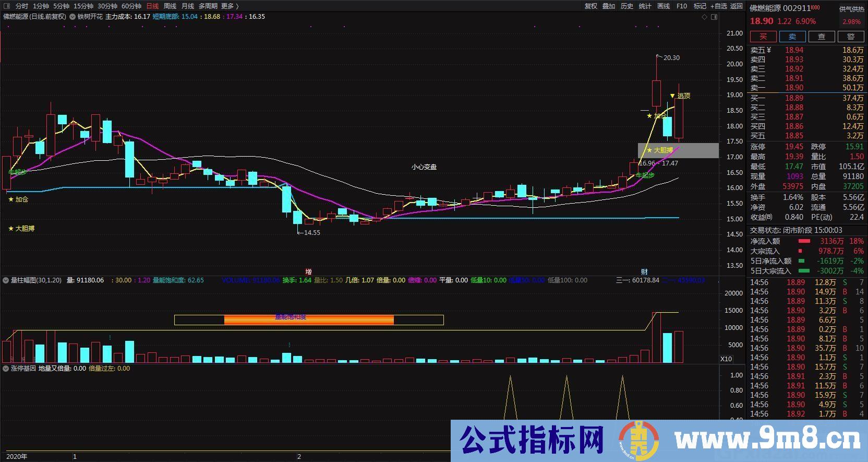Screen dimensions: 868x462
Task: Click the 净流入额 3136万 row
Action: pos(807,241)
